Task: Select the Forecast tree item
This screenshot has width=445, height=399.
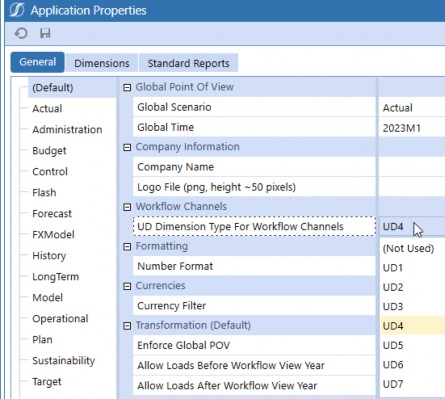Action: [52, 214]
